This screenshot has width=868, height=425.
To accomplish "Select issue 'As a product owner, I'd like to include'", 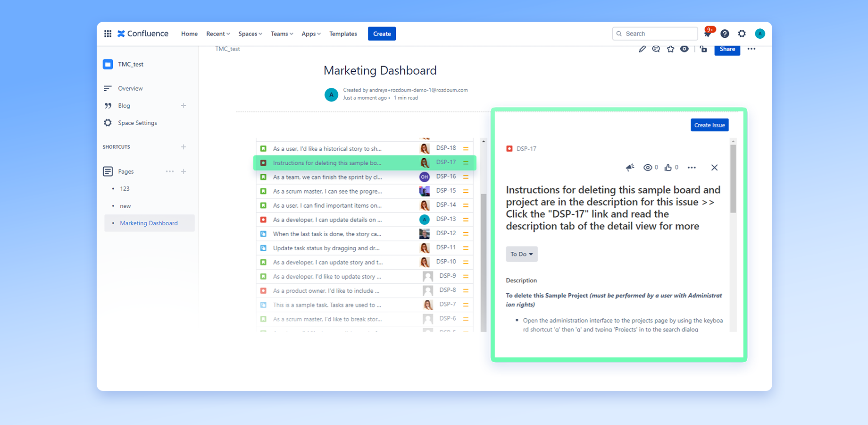I will tap(326, 291).
